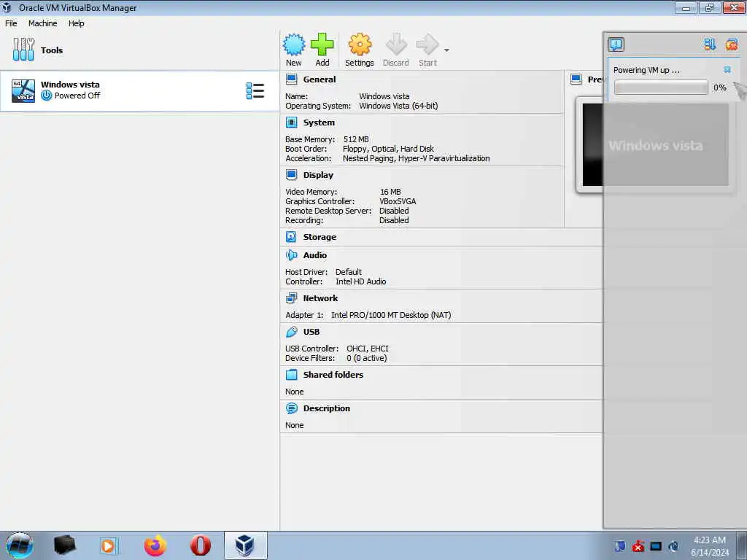Open the USB section header
The width and height of the screenshot is (747, 560).
coord(311,332)
